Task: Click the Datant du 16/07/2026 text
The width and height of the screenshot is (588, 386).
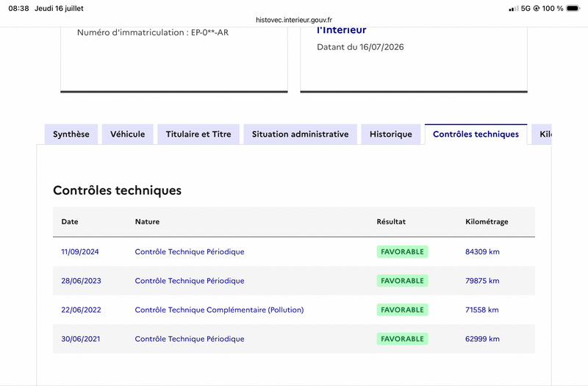Action: 360,47
